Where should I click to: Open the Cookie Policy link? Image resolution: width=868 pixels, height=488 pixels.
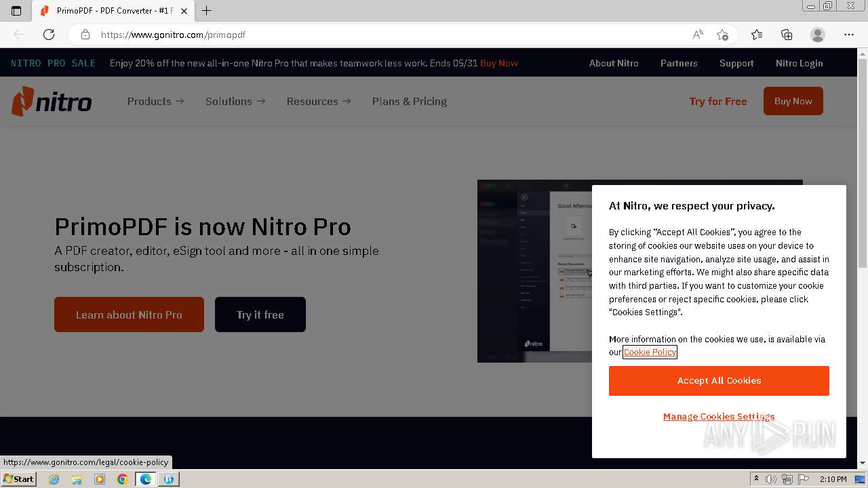click(650, 352)
